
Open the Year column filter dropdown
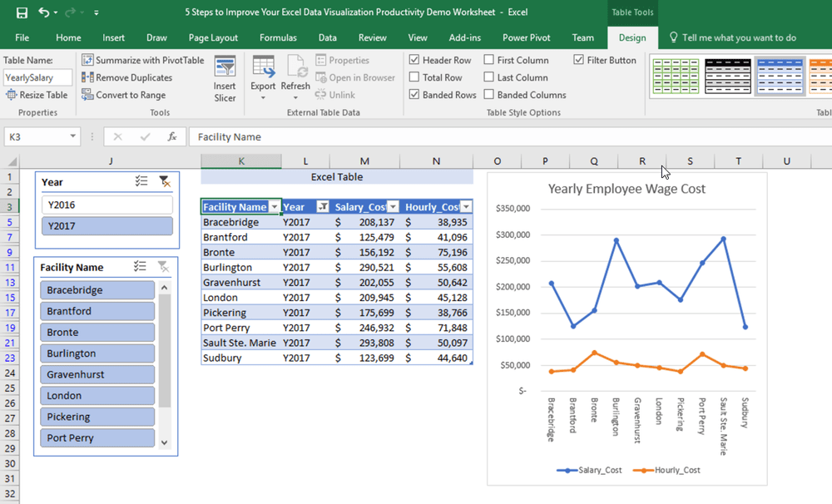(x=324, y=205)
